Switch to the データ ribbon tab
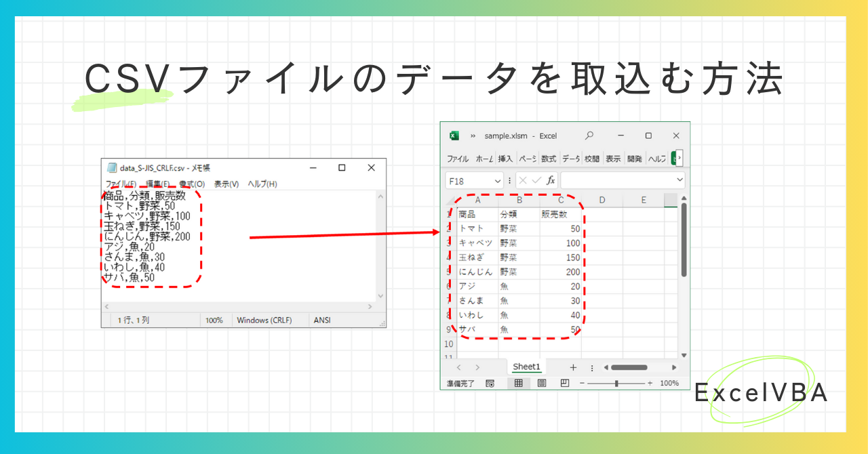 (570, 157)
